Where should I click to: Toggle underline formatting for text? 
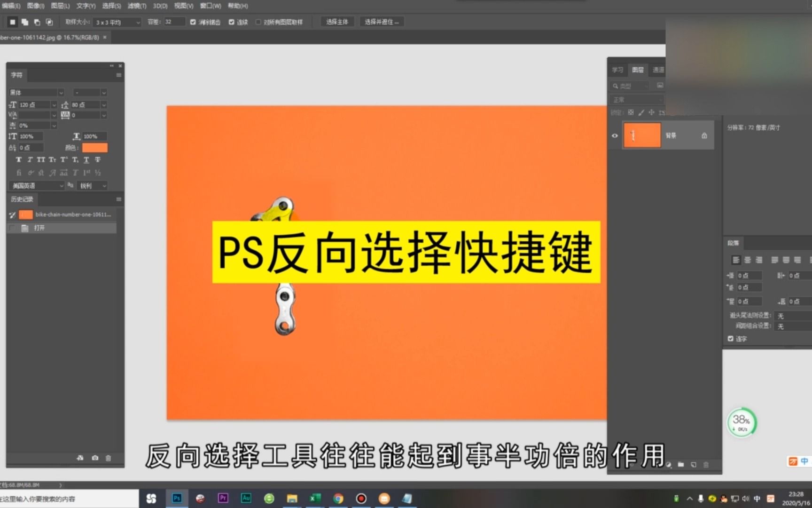click(86, 159)
